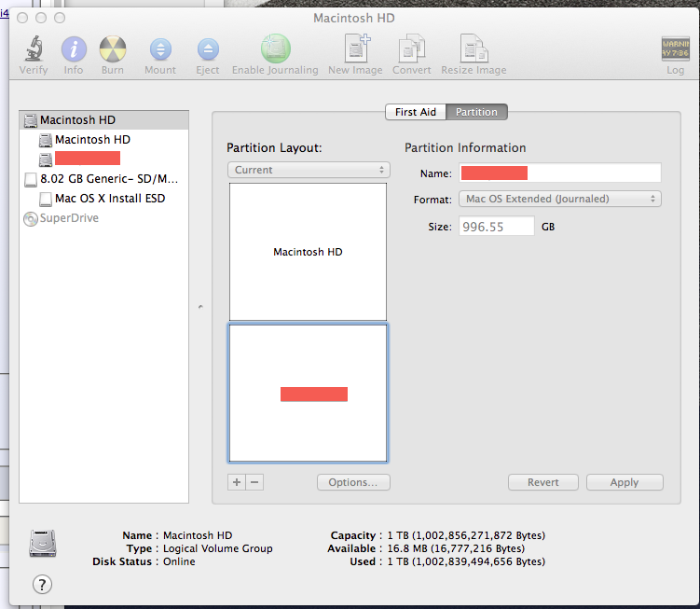The height and width of the screenshot is (609, 700).
Task: Click the Capacity 1 TB value text
Action: click(x=466, y=535)
